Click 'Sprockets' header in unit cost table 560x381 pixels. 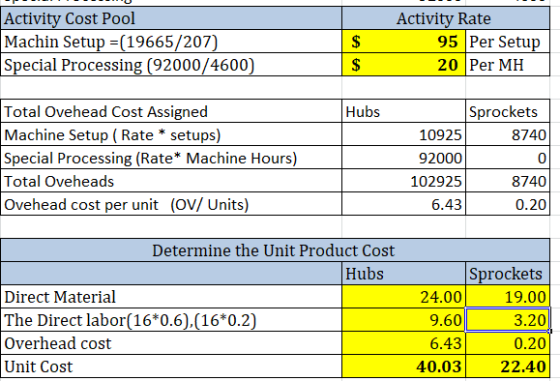508,274
